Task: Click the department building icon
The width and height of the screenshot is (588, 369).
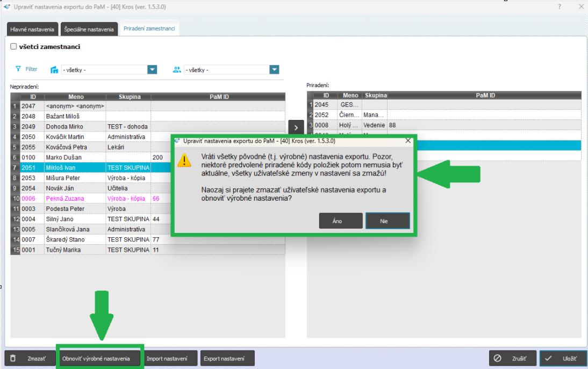Action: (x=54, y=70)
